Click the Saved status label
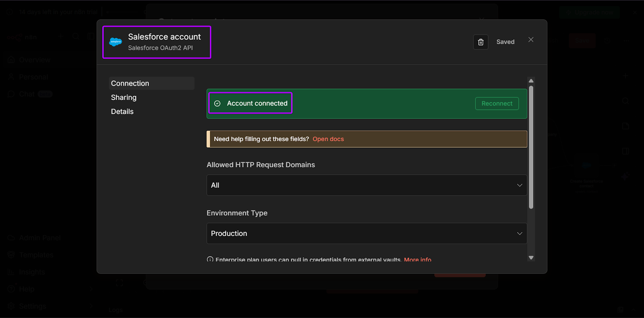Viewport: 644px width, 318px height. [505, 42]
